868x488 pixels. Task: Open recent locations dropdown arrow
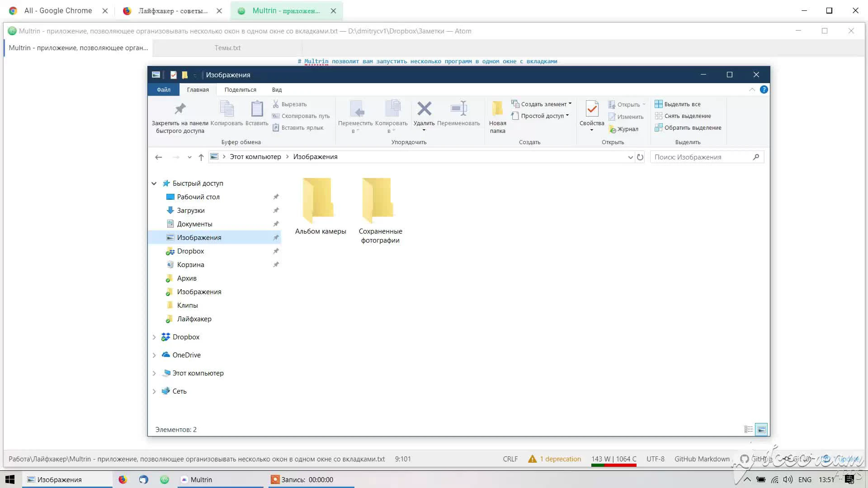tap(189, 157)
